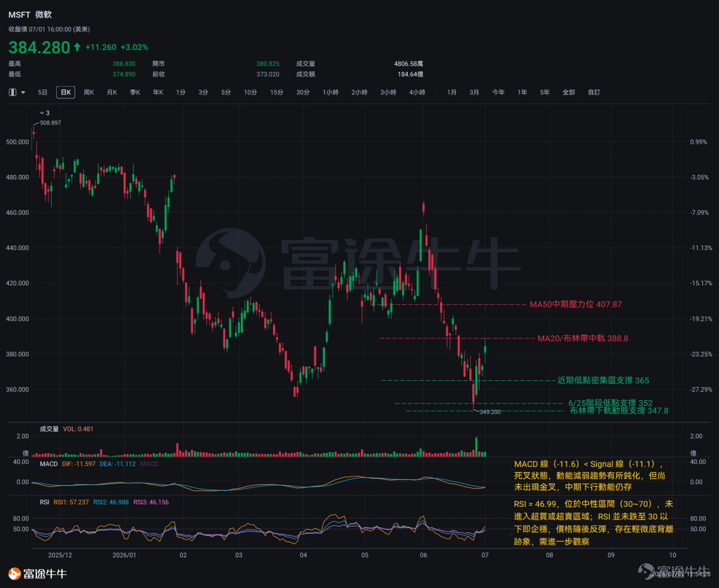Select the MA20/布林帶中軌 388.8 line label
The width and height of the screenshot is (719, 588).
click(x=583, y=339)
